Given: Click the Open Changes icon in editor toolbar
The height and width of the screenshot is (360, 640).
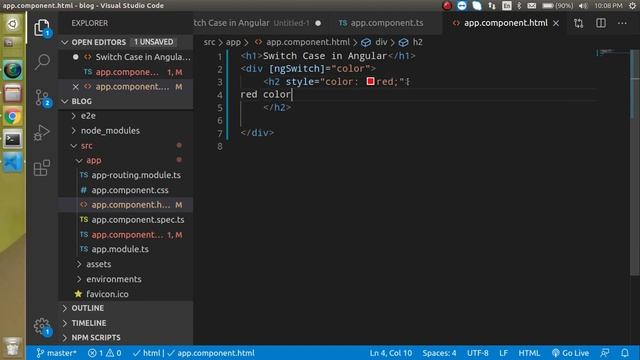Looking at the screenshot, I should tap(578, 23).
